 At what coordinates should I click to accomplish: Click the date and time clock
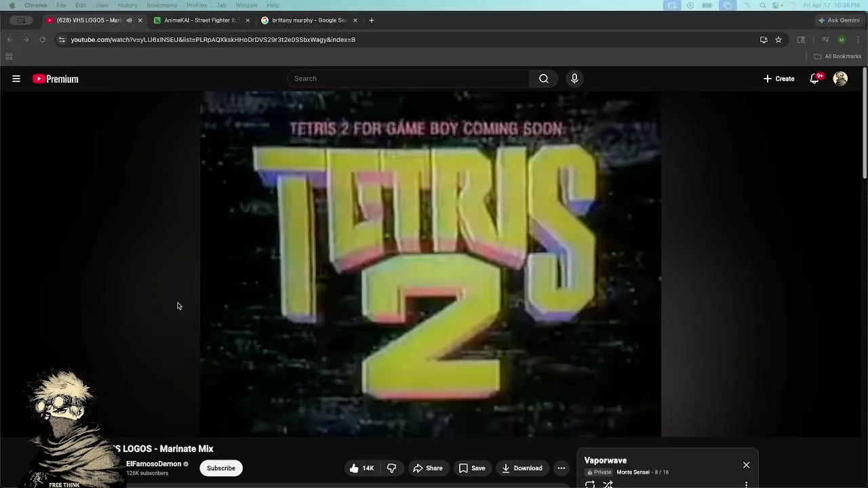click(x=832, y=5)
